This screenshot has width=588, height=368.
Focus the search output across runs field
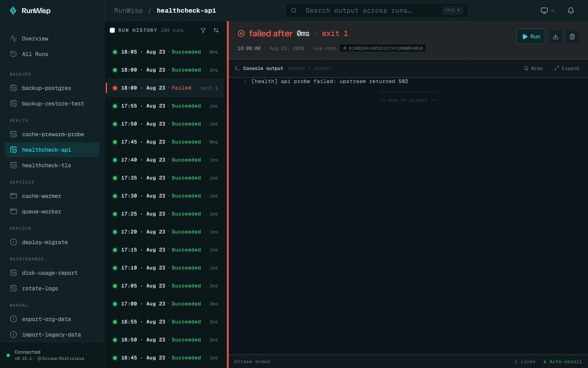377,10
